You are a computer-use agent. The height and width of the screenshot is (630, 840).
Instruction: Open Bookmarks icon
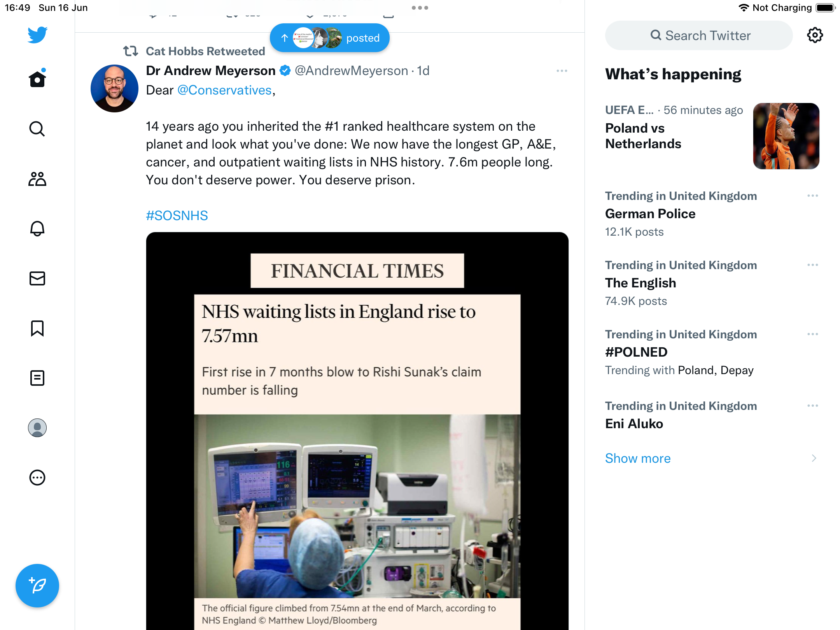pos(37,328)
